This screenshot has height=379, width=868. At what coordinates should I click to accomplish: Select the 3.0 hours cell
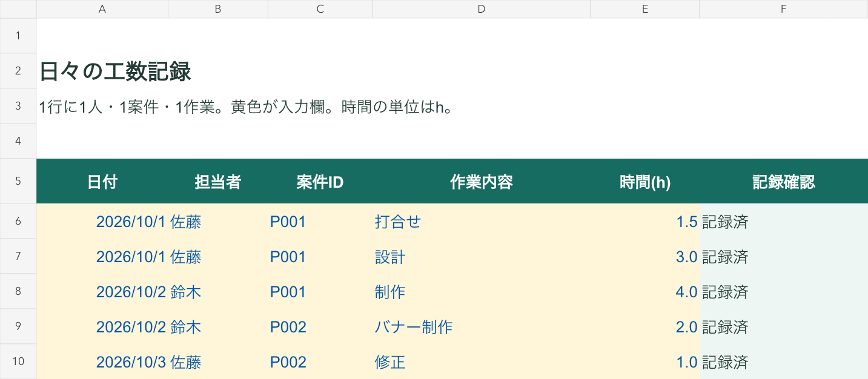click(x=645, y=256)
